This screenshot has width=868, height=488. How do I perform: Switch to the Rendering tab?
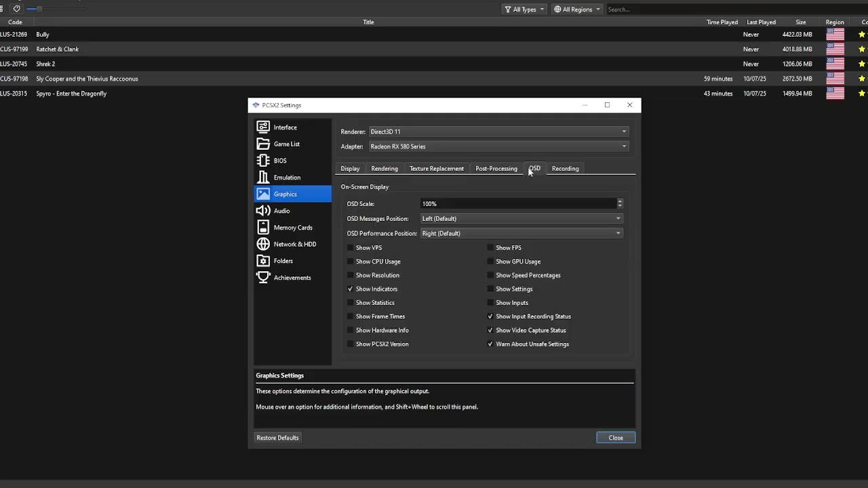click(384, 169)
